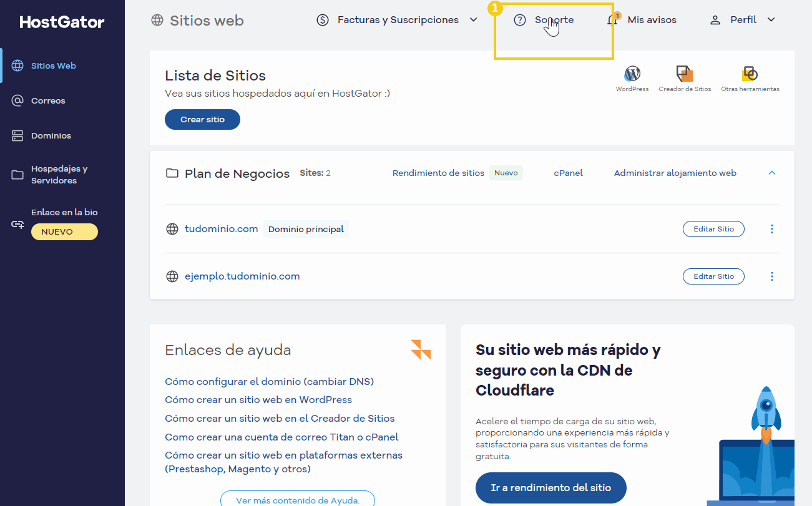Screen dimensions: 812x506
Task: Open cPanel link
Action: 568,173
